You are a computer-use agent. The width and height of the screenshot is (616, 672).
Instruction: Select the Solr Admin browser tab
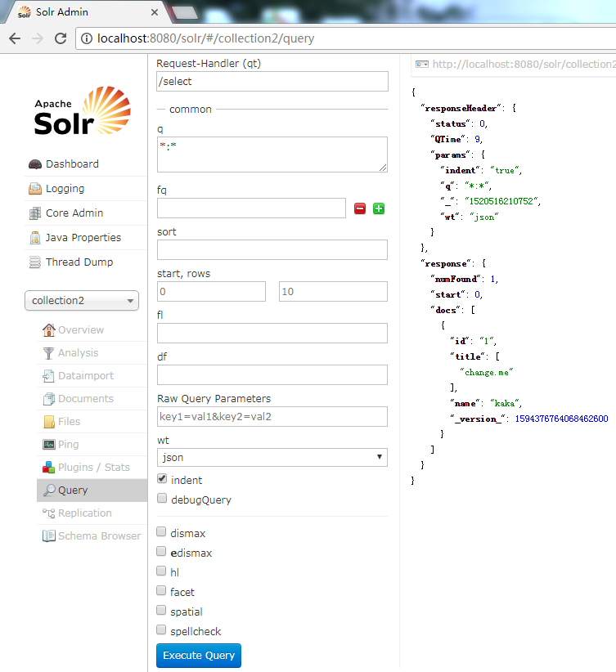(86, 12)
